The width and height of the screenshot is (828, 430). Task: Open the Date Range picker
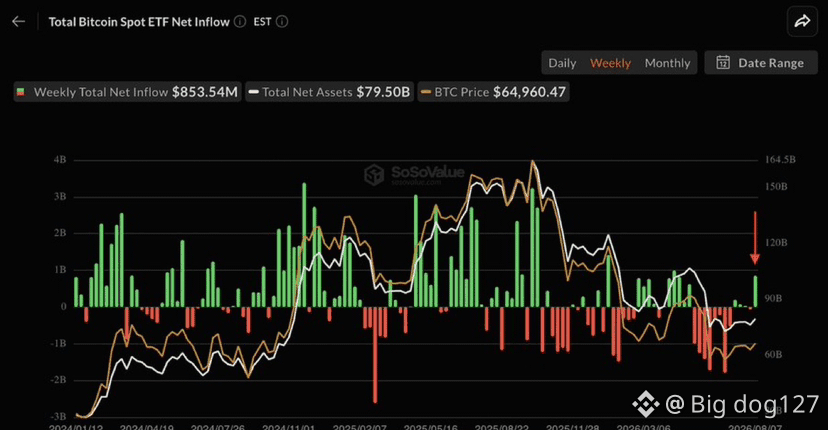coord(761,63)
